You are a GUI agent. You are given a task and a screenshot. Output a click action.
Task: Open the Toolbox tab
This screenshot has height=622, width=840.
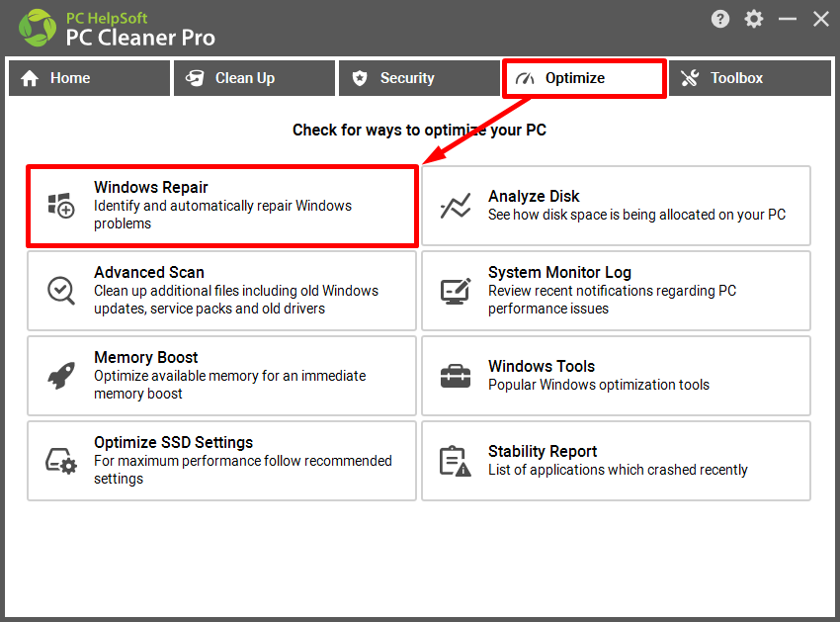[x=750, y=78]
